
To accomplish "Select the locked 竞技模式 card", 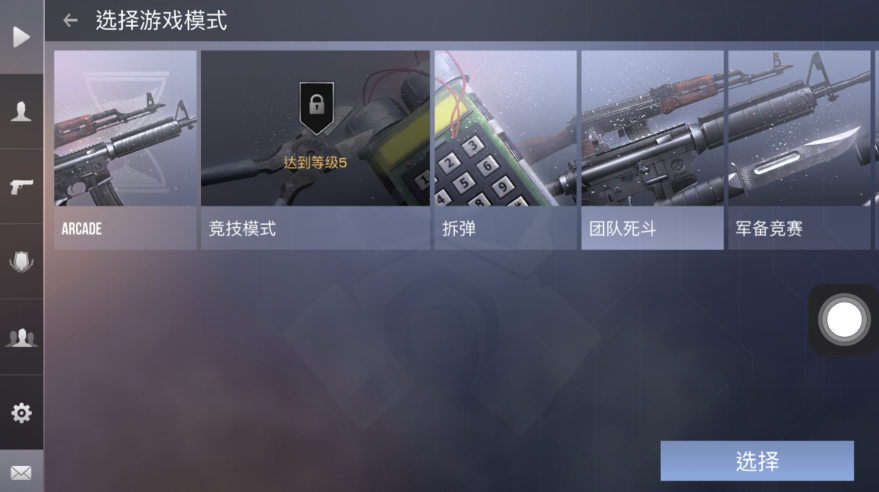I will pos(315,150).
